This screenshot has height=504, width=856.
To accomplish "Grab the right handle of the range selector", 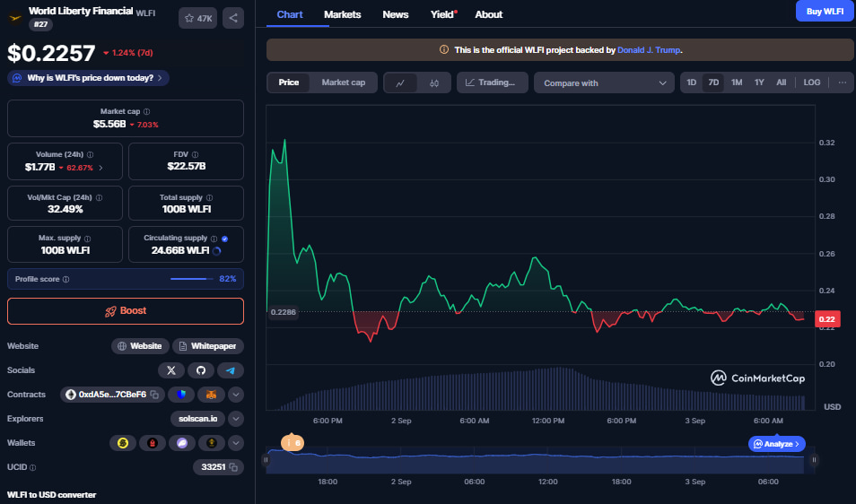I will point(814,460).
